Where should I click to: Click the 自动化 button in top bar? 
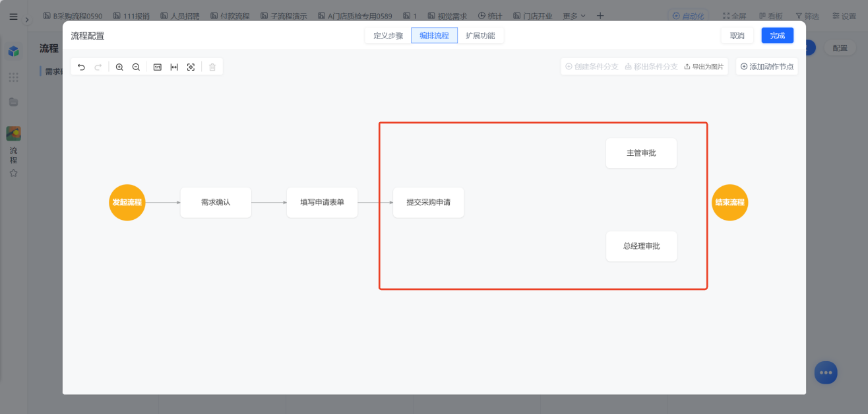690,16
